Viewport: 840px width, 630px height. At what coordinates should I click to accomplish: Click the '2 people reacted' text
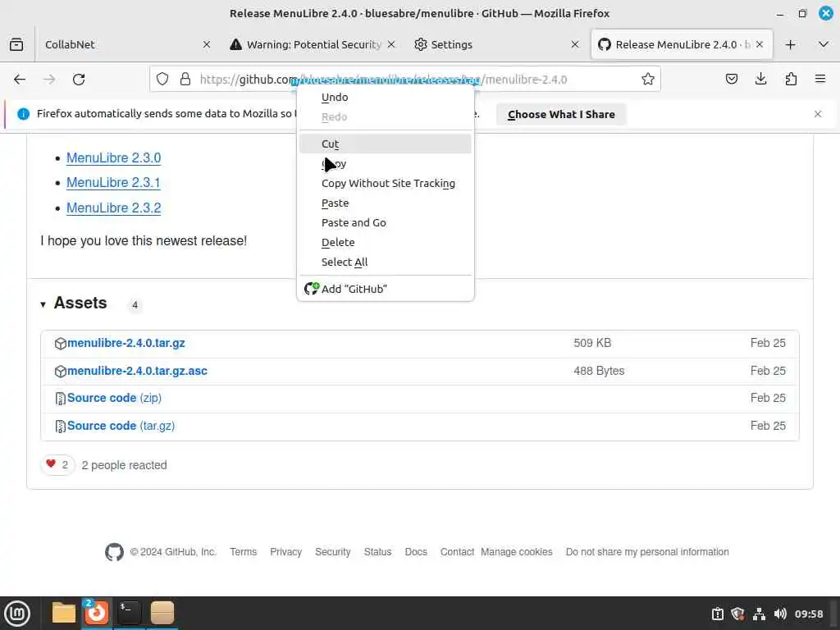pos(124,465)
